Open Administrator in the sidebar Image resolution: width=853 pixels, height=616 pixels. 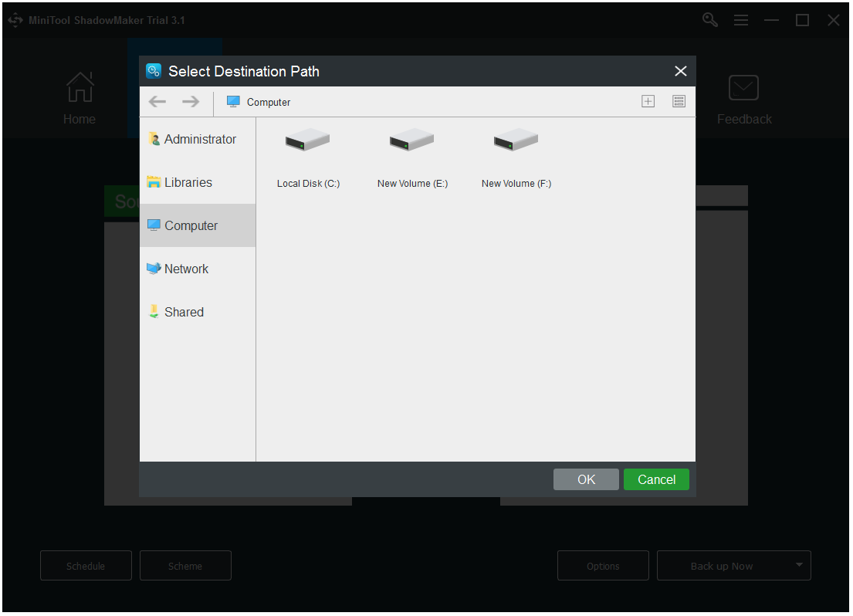(198, 139)
